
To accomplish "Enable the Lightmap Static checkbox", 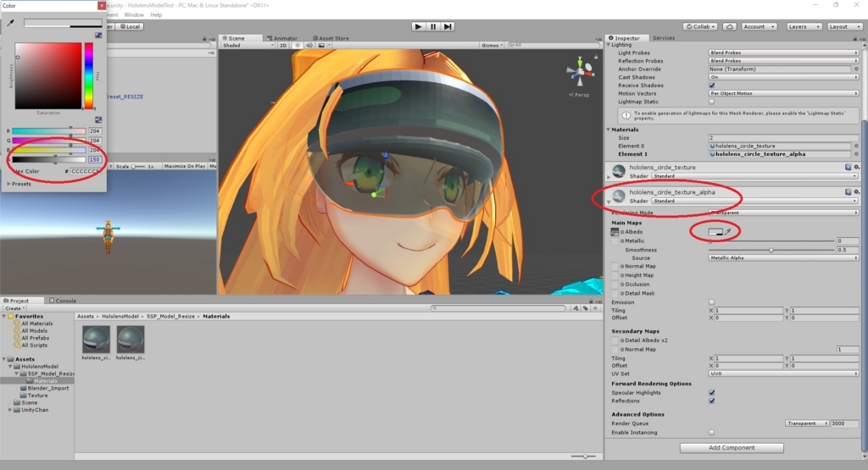I will pos(712,102).
